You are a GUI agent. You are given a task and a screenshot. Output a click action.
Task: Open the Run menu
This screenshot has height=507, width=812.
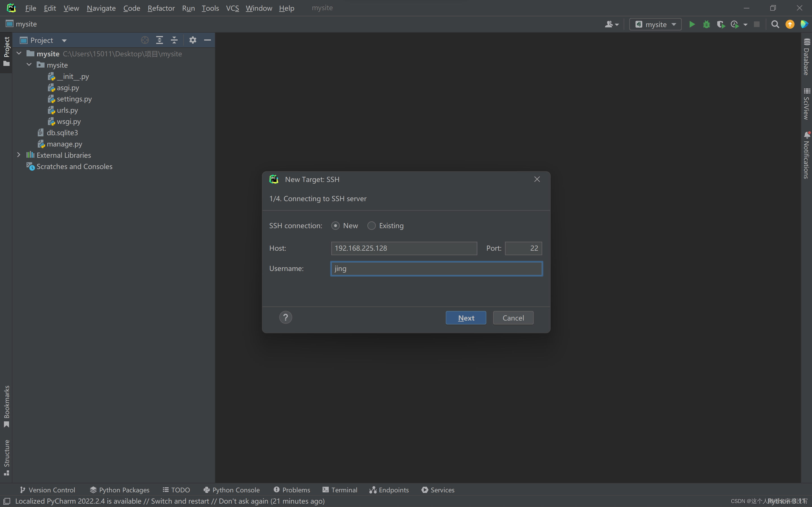[188, 8]
